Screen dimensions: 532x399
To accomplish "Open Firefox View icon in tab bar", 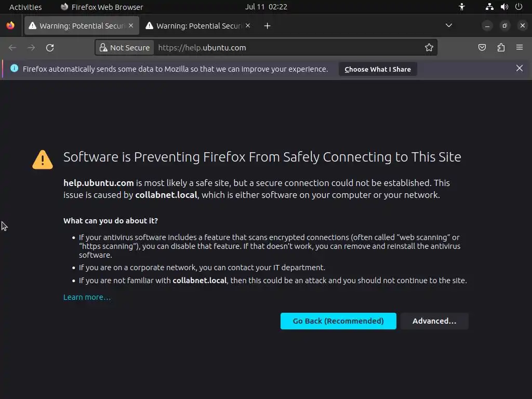I will point(10,25).
